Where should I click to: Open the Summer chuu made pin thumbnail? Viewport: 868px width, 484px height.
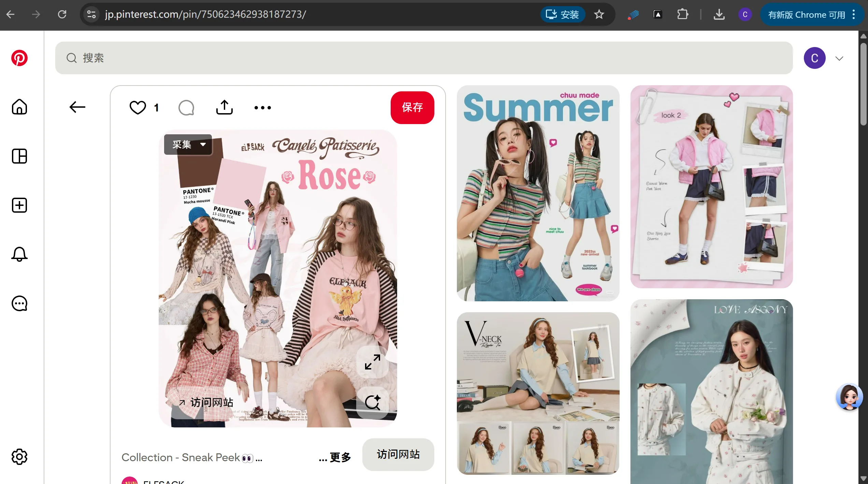click(x=538, y=193)
